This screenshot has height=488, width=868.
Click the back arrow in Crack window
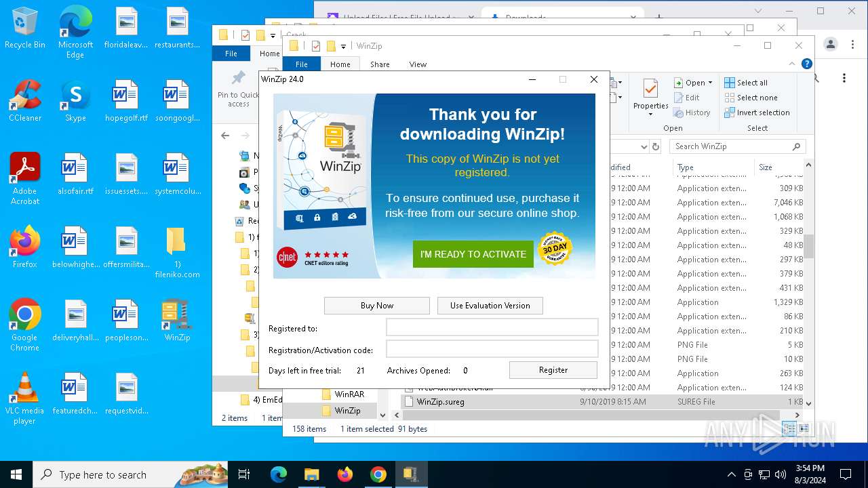(226, 136)
